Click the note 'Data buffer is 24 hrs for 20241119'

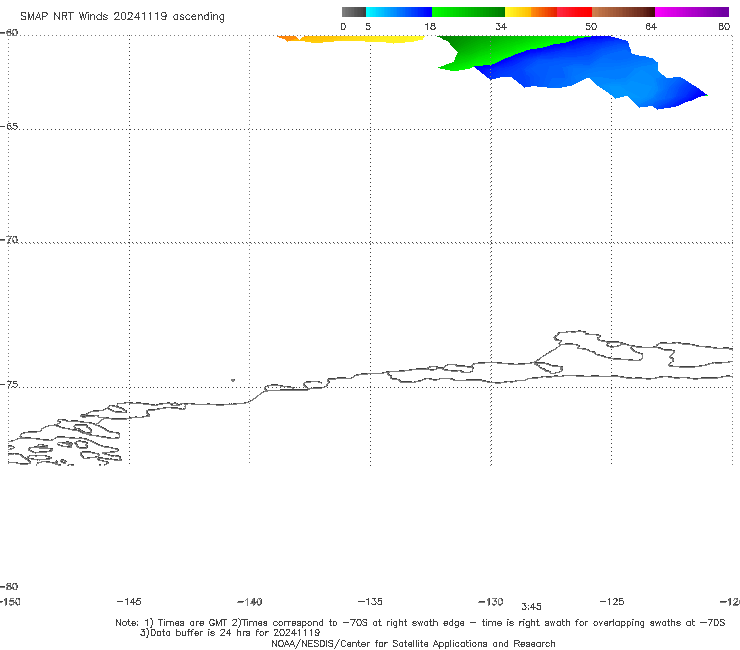coord(230,633)
